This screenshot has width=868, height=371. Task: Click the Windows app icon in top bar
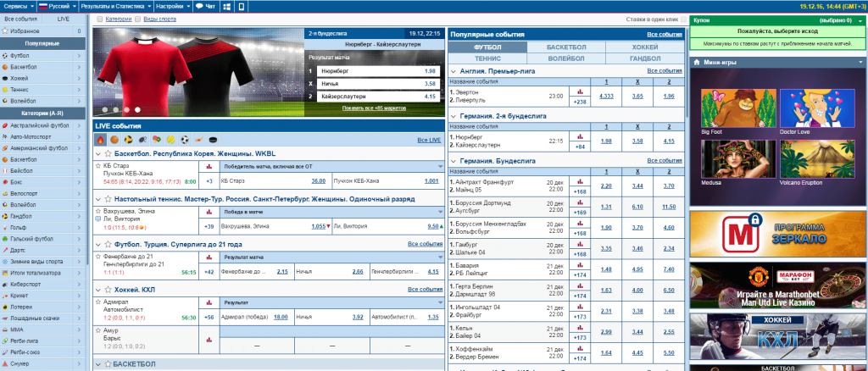(x=227, y=7)
